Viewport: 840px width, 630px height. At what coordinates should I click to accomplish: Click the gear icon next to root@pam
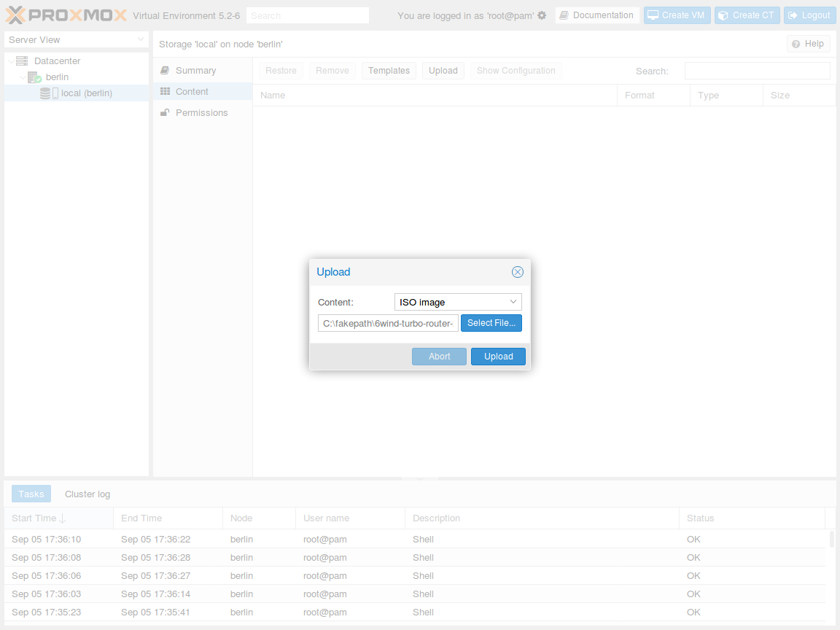coord(542,15)
